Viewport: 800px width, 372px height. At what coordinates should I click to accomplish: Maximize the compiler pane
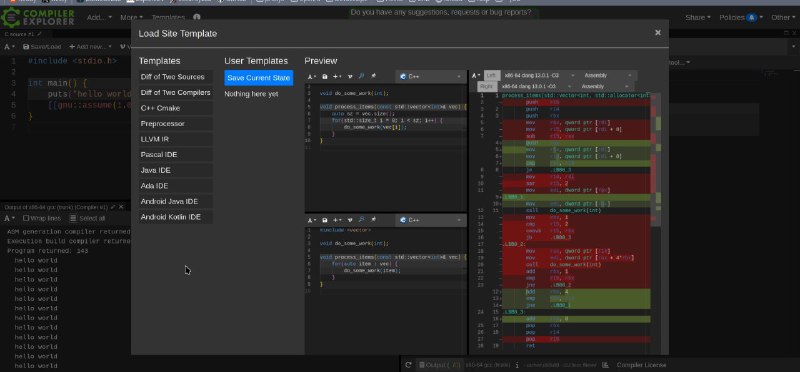tap(786, 34)
